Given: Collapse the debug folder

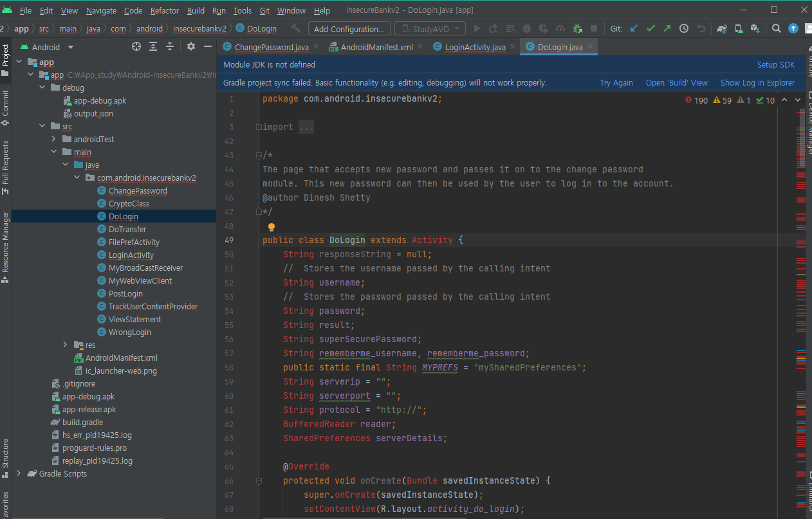Looking at the screenshot, I should coord(43,87).
